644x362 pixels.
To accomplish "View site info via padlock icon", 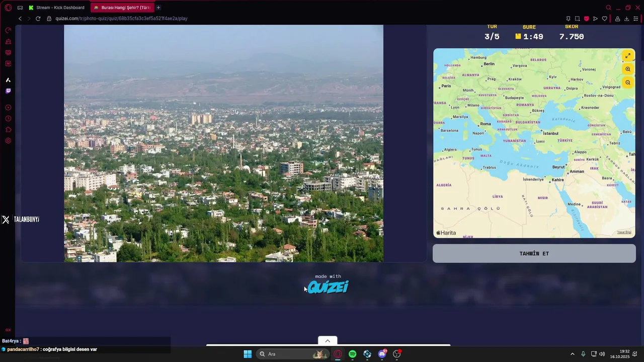I will coord(49,19).
